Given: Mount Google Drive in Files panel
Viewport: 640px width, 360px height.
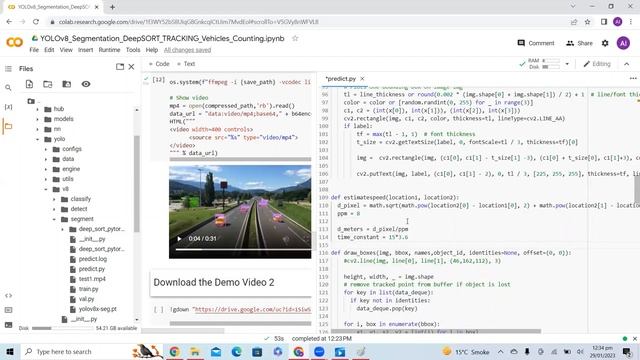Looking at the screenshot, I should (x=67, y=84).
